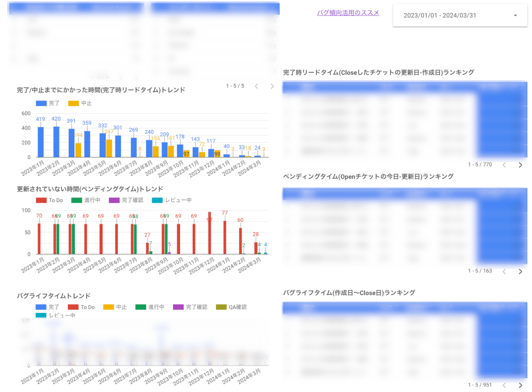Next page of 1 - 5 / 951 ranking

coord(520,385)
